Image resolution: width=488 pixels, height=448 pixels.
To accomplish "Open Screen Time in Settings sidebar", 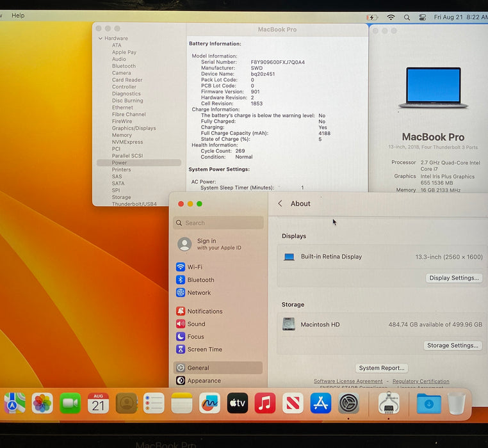I will [199, 349].
